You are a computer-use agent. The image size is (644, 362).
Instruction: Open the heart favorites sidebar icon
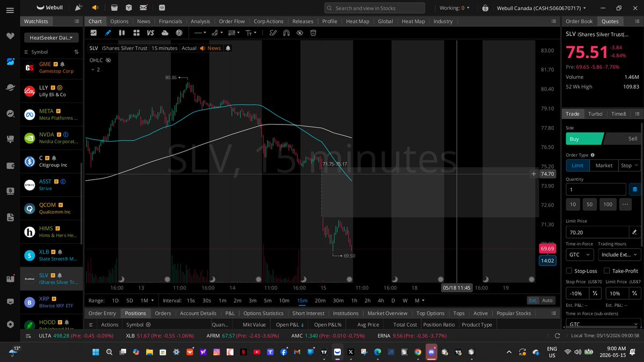tap(10, 36)
